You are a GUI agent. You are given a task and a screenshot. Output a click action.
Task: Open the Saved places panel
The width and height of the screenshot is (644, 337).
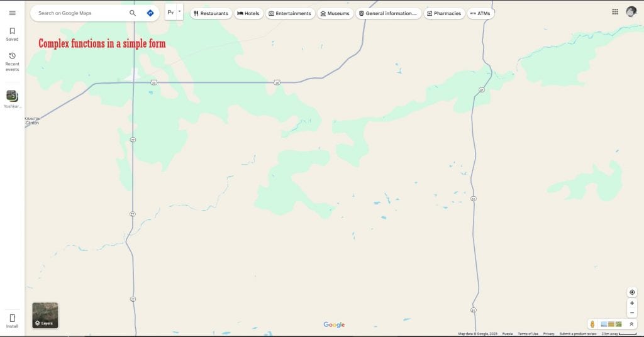coord(12,34)
